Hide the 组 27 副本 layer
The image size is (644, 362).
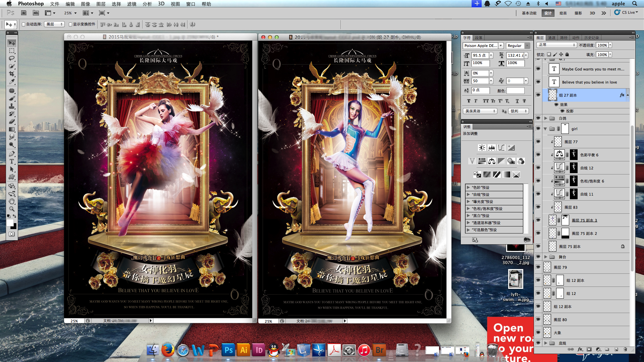(538, 95)
